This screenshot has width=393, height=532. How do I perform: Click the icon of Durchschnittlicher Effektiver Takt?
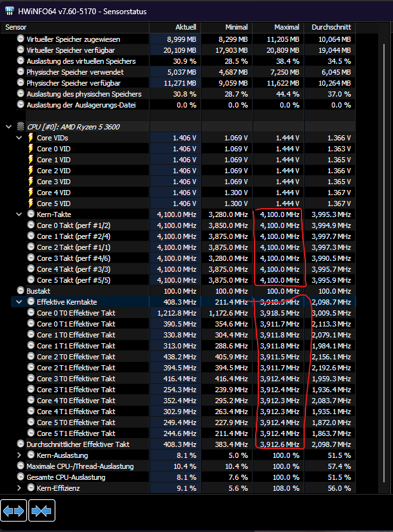coord(21,444)
